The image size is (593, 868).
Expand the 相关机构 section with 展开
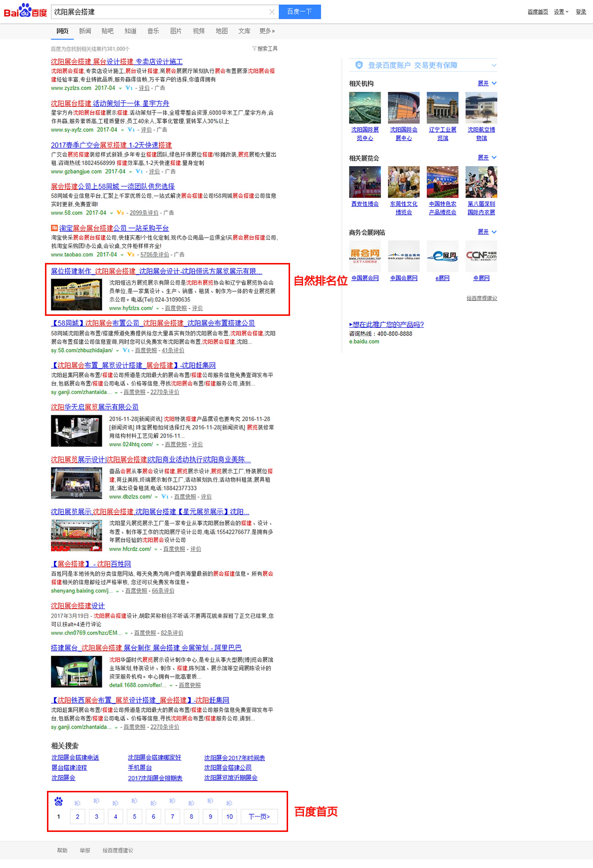click(x=487, y=83)
